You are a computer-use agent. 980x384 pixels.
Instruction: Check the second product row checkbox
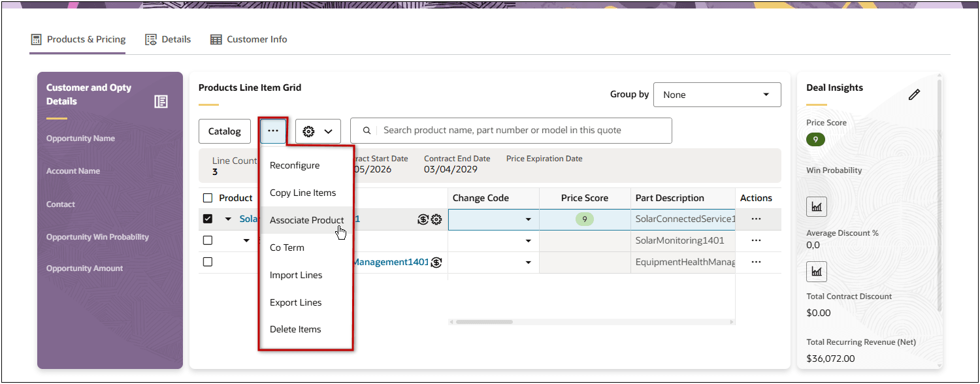tap(208, 240)
